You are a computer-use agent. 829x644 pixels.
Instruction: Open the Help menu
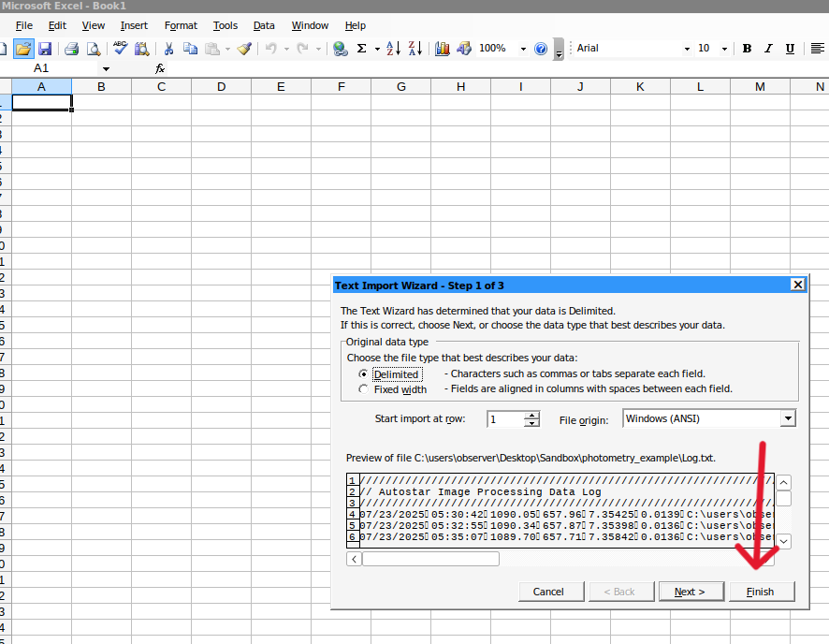[356, 25]
